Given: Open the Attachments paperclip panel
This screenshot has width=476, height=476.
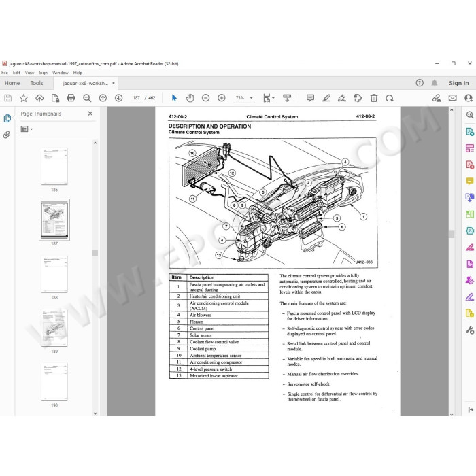Looking at the screenshot, I should pos(7,135).
